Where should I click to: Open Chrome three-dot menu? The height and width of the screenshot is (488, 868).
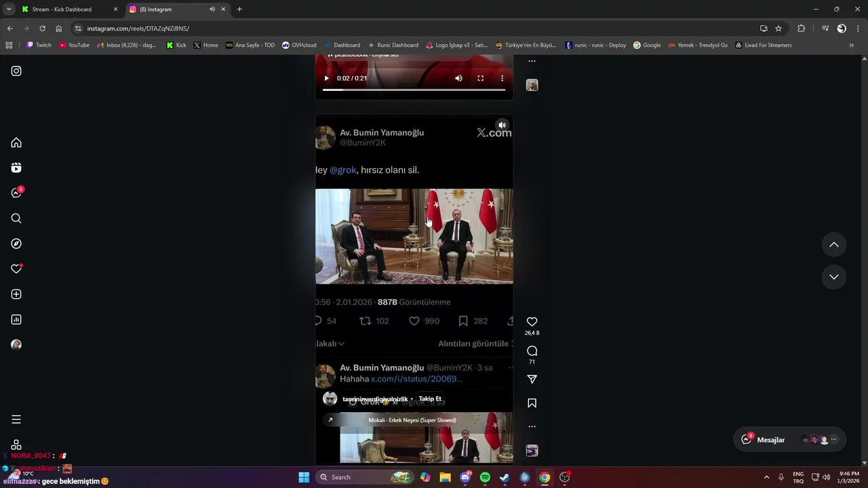tap(858, 28)
